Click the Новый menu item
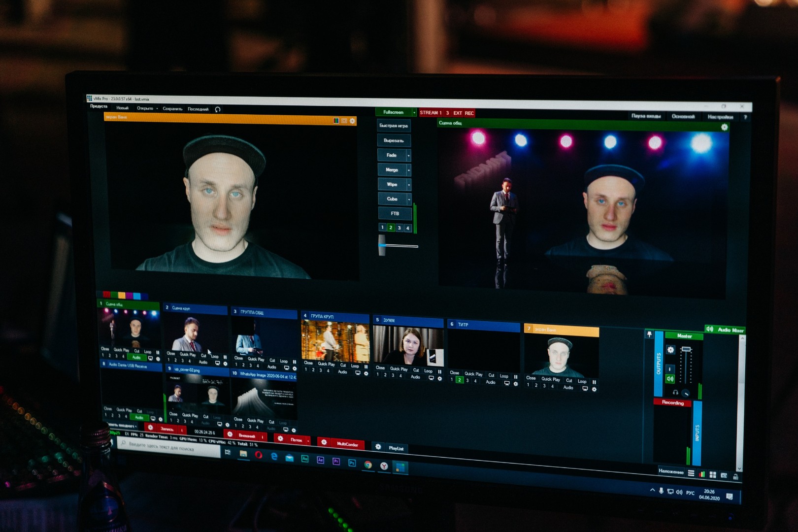798x532 pixels. pyautogui.click(x=122, y=108)
